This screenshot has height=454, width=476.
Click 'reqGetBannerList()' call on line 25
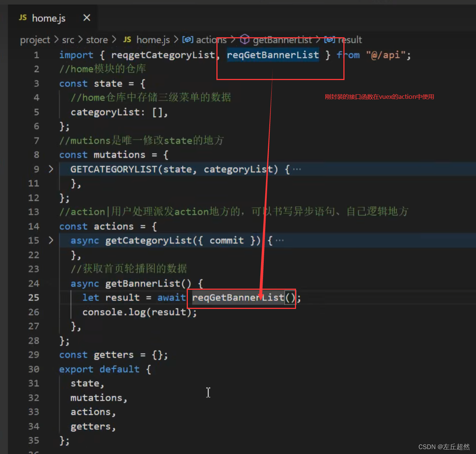pos(244,298)
